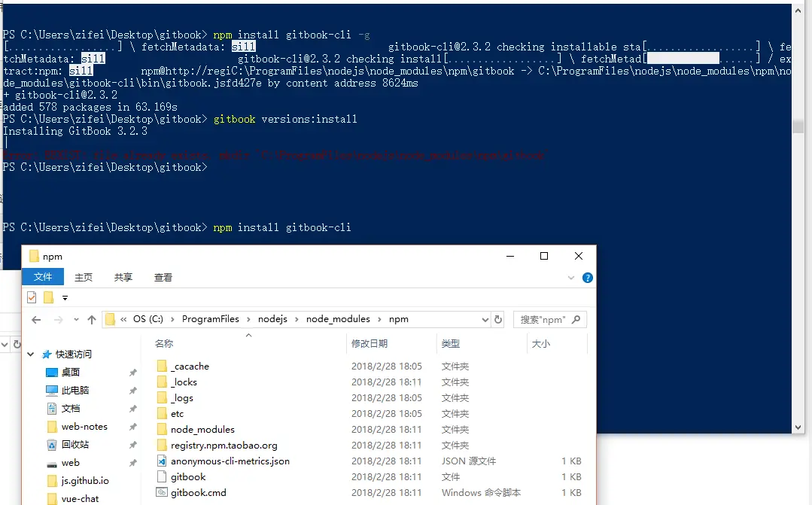Click the nodejs breadcrumb in the address bar
The image size is (812, 505).
(x=272, y=319)
